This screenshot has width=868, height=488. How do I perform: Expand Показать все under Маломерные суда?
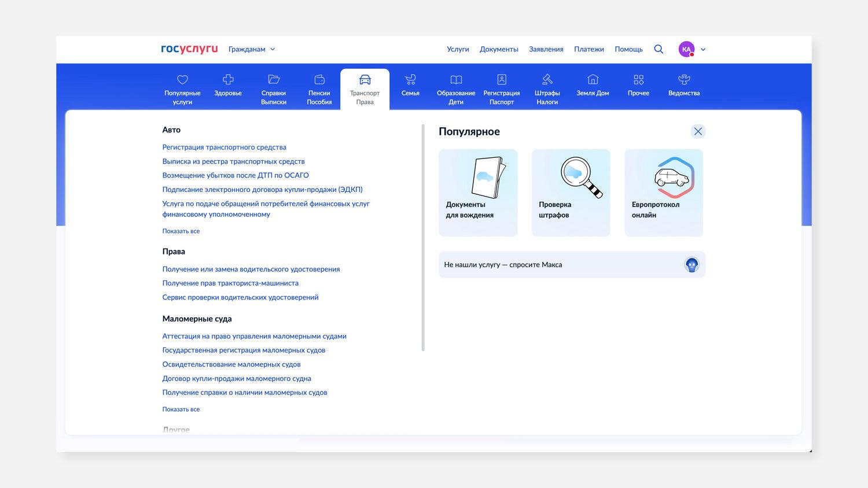coord(181,409)
